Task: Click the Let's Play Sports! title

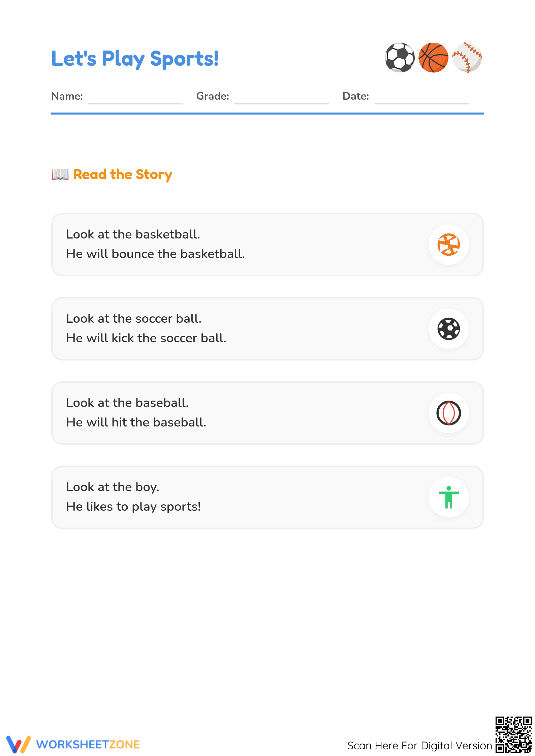Action: point(135,59)
